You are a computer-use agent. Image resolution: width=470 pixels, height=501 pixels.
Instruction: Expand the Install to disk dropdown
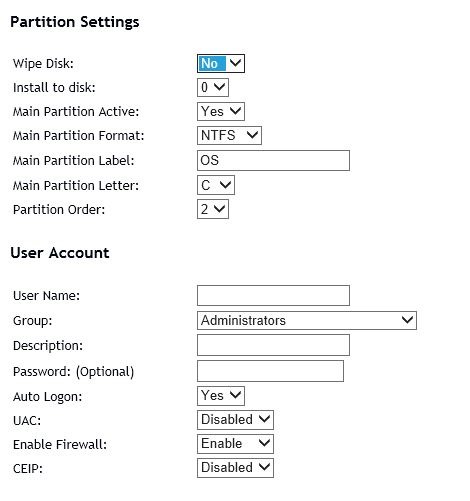coord(213,87)
